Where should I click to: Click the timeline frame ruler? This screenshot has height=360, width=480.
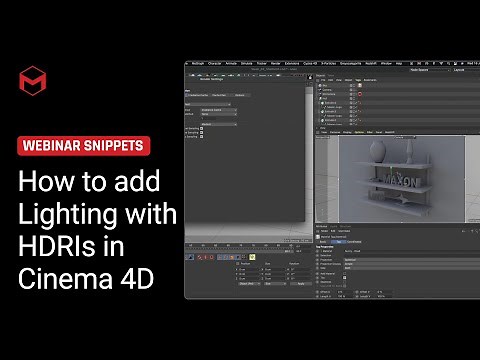[240, 246]
